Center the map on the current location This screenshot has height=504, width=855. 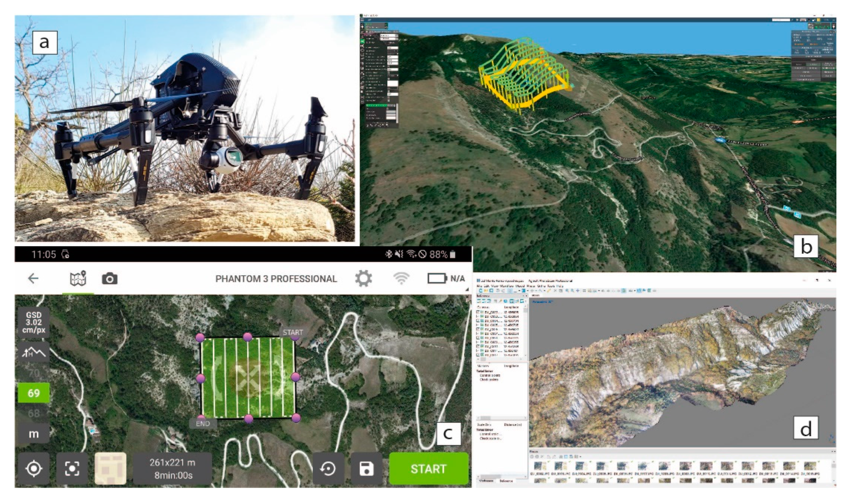(34, 469)
